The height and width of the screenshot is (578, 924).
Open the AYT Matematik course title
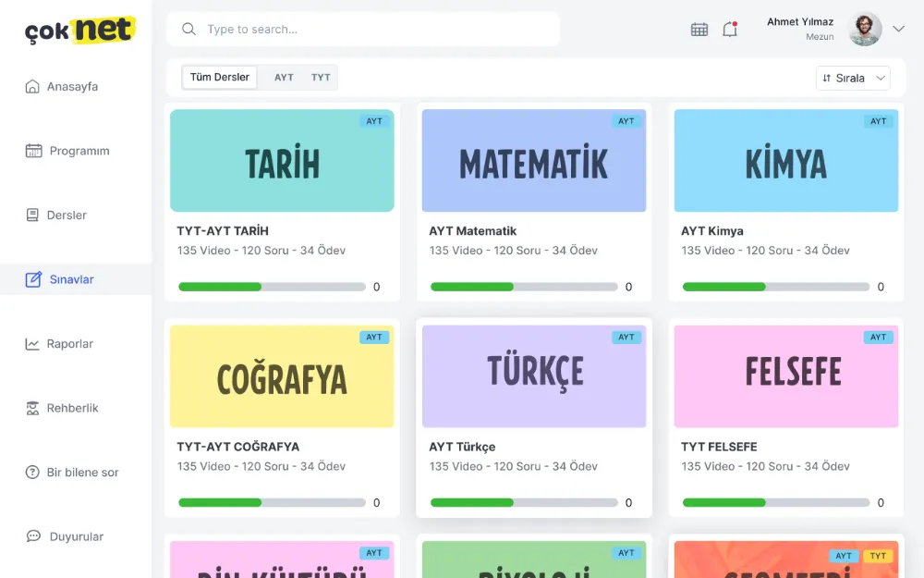pos(473,231)
